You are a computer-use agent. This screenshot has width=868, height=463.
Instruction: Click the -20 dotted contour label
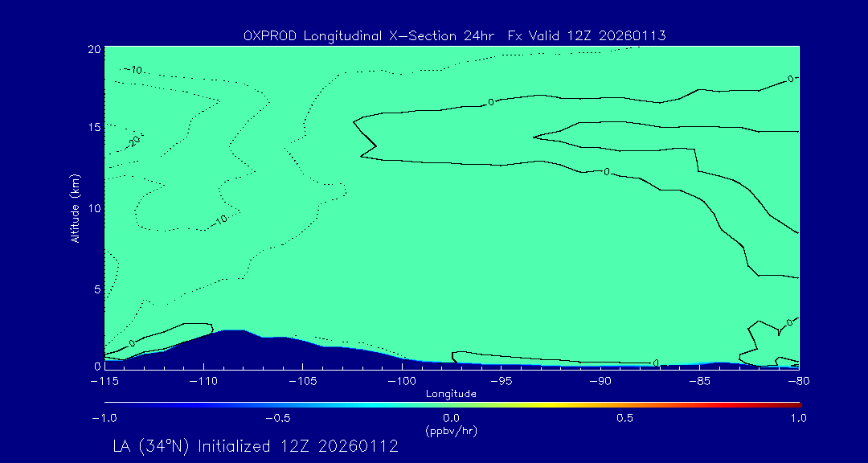point(133,141)
